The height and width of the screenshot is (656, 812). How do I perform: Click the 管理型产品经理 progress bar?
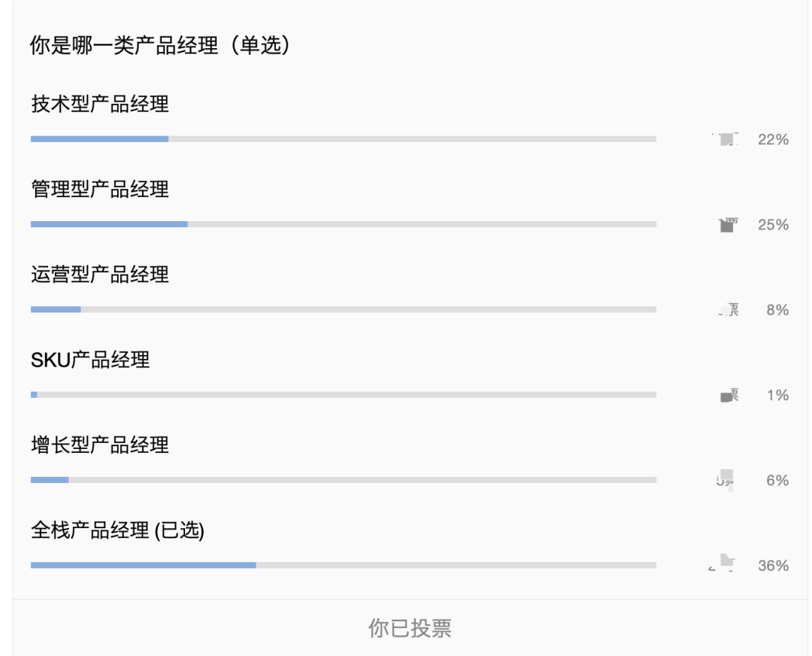click(x=343, y=224)
